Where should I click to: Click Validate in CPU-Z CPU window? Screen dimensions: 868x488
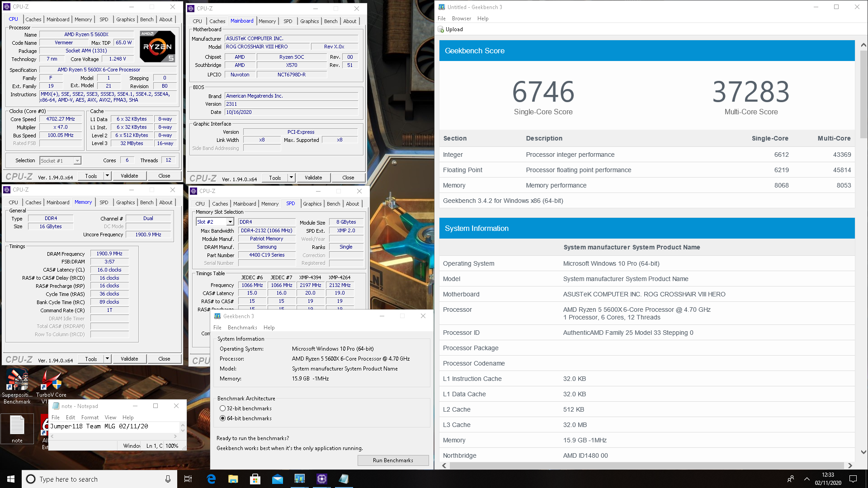129,176
